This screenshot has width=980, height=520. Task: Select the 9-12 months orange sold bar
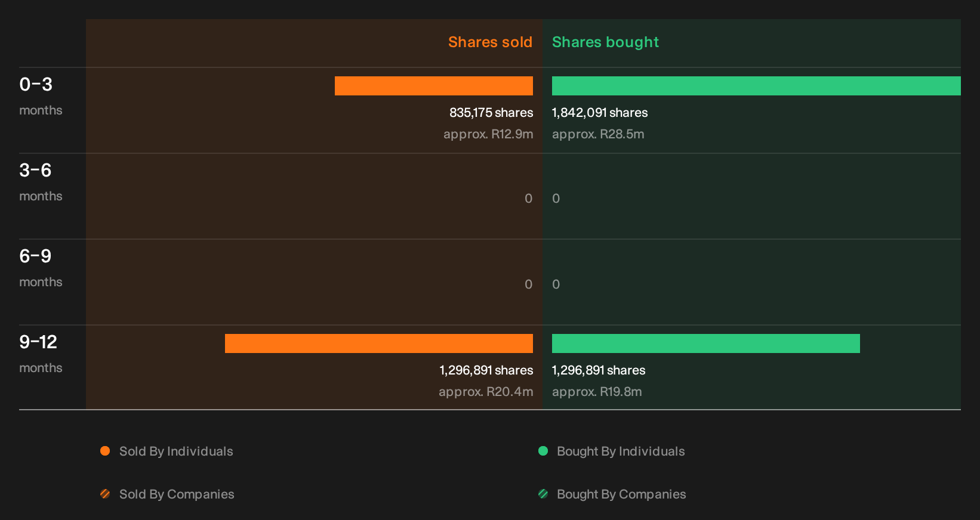point(379,343)
